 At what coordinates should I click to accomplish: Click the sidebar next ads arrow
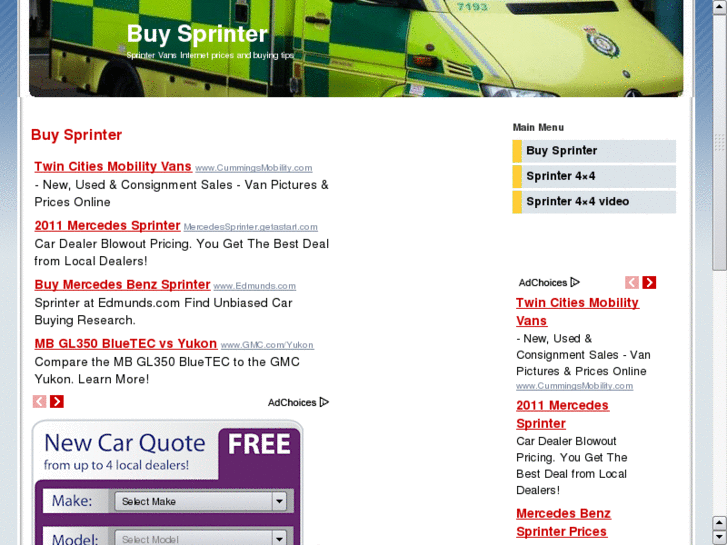(649, 282)
